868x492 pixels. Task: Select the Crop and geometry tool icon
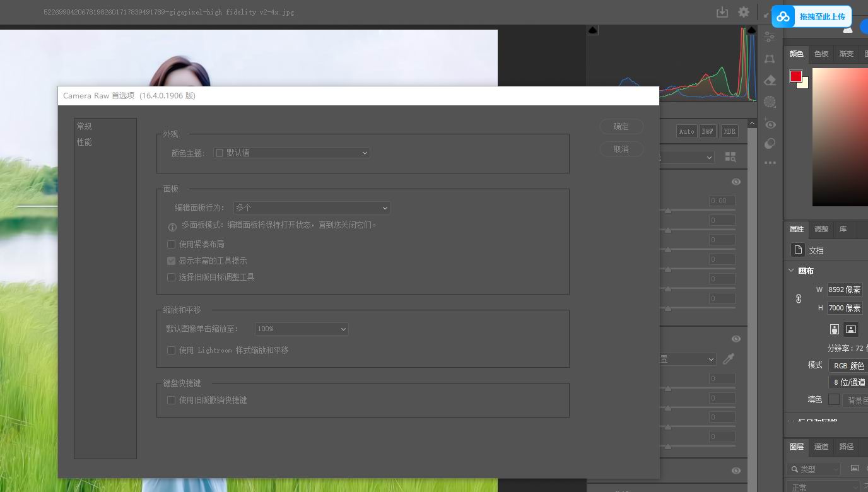770,59
